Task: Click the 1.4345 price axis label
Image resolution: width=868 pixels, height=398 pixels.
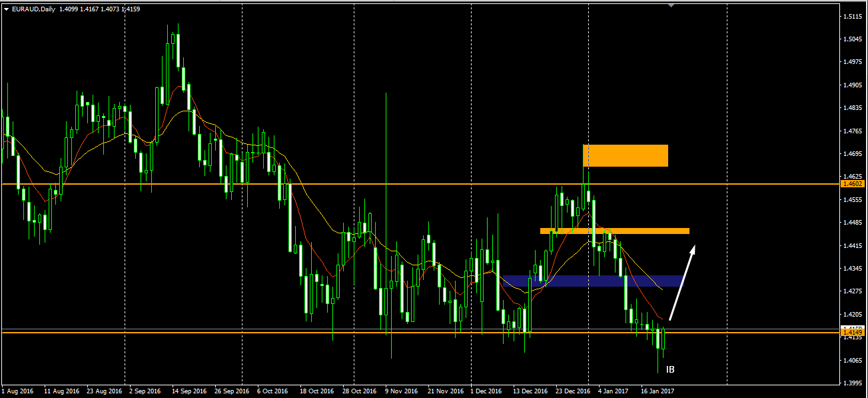Action: tap(852, 268)
